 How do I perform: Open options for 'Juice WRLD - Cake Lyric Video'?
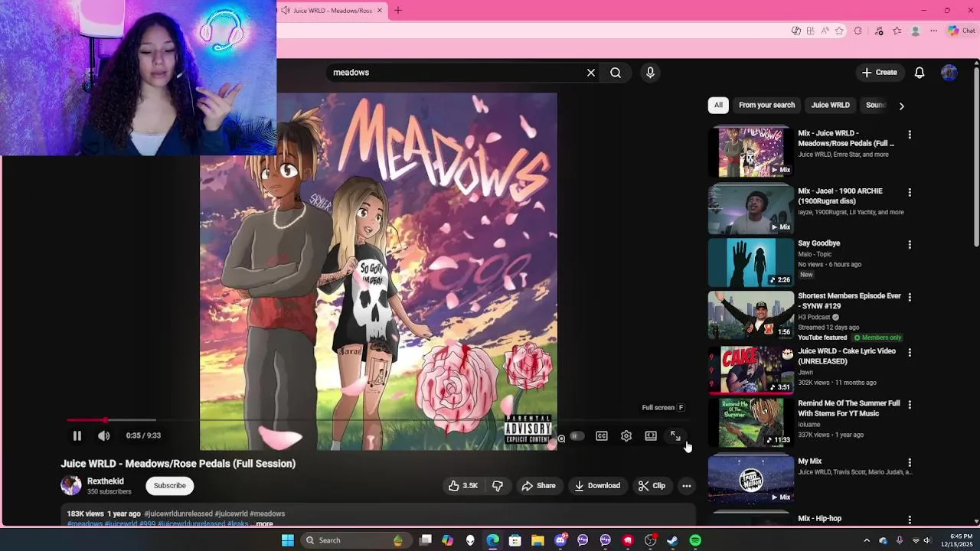[910, 353]
